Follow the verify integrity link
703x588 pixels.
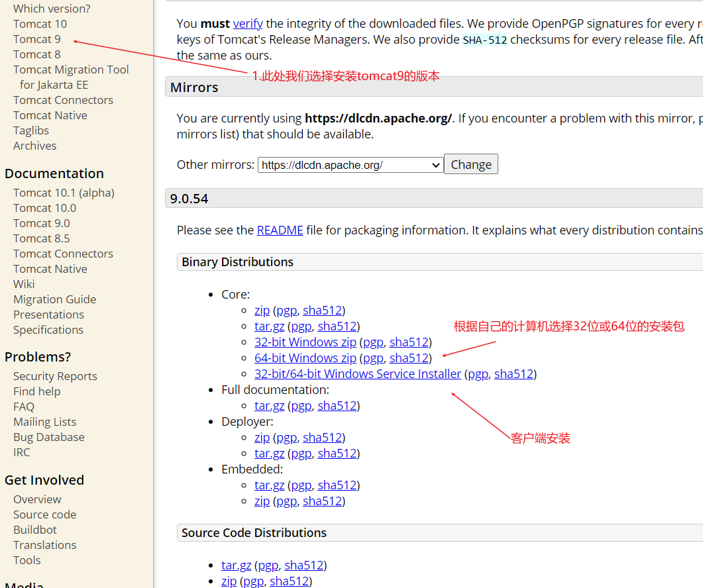(x=248, y=23)
